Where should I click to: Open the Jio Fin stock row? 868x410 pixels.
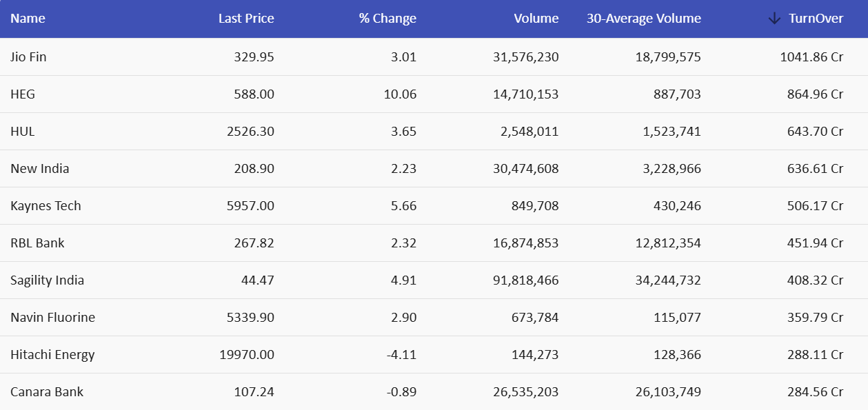[x=28, y=57]
